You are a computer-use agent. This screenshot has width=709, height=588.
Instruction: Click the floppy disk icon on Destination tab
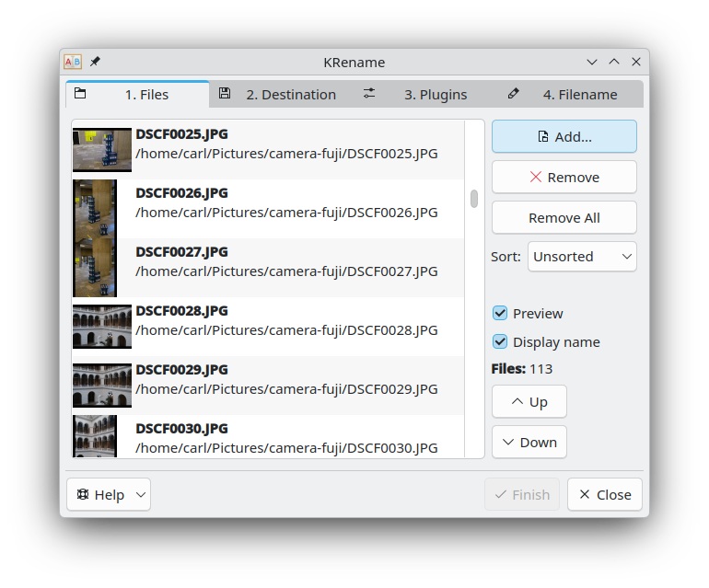coord(225,94)
